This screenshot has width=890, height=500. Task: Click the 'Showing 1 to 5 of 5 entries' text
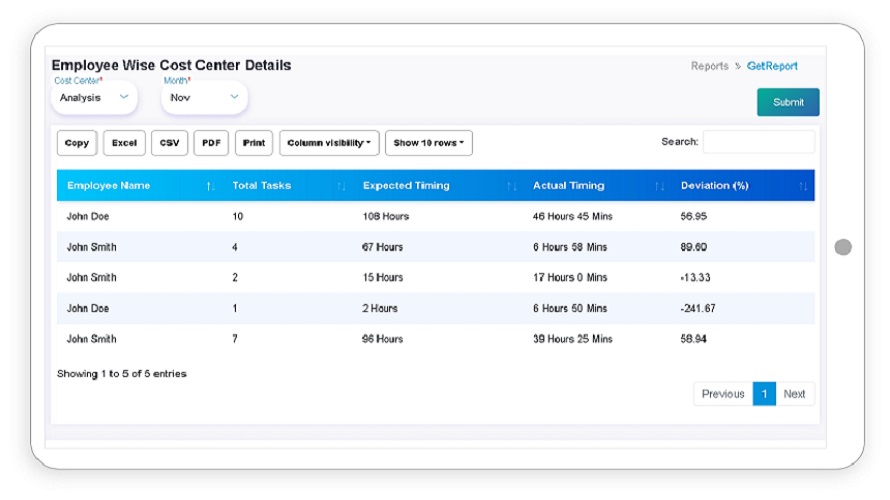121,373
